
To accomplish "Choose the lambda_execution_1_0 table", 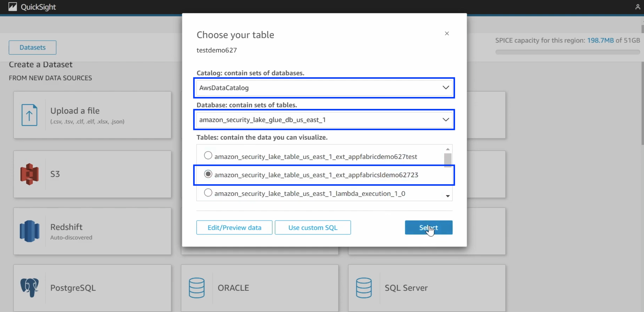I will [x=208, y=192].
